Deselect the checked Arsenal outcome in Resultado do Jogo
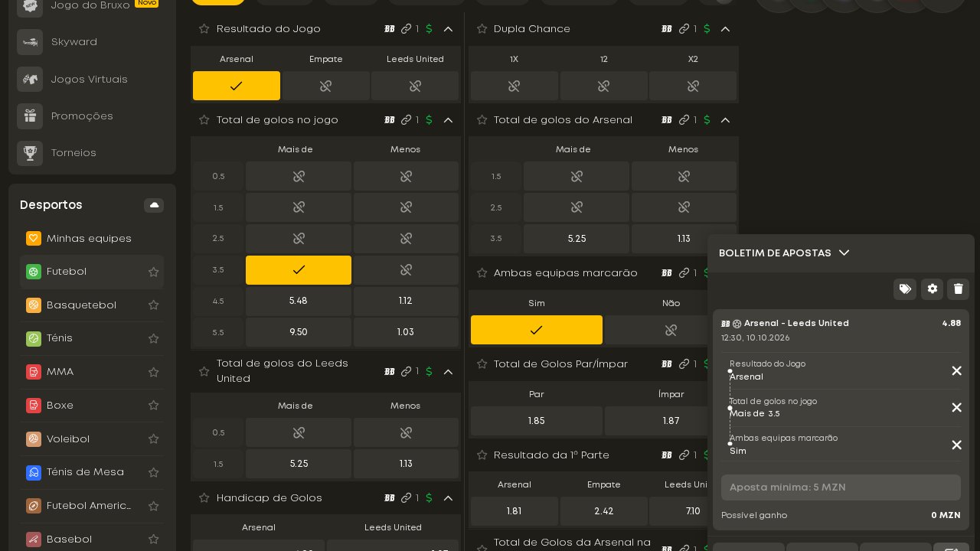This screenshot has width=980, height=551. 237,86
